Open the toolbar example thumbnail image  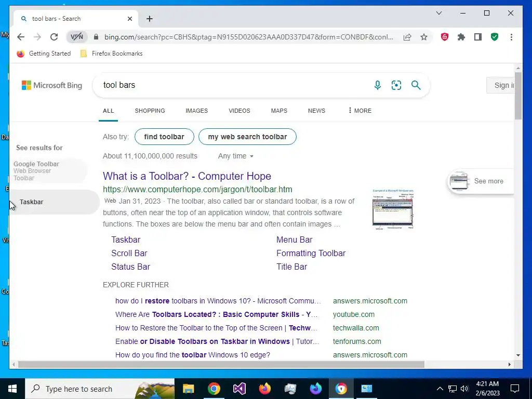[393, 209]
